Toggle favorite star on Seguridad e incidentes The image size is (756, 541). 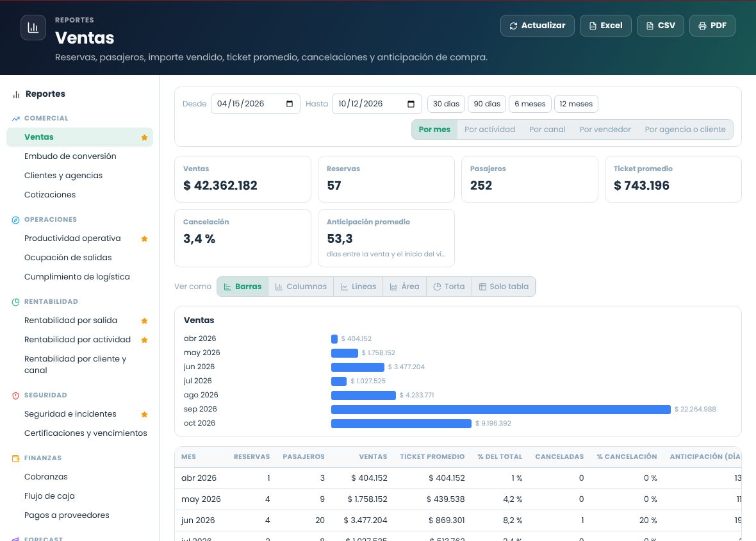(144, 414)
